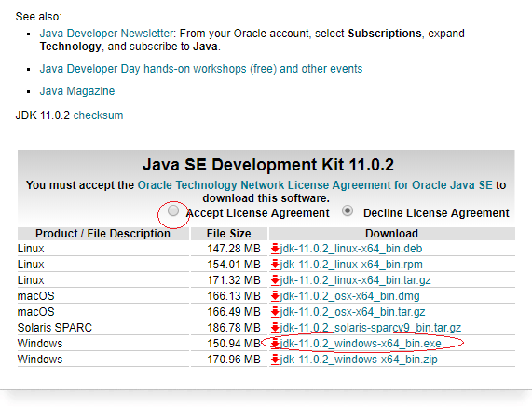
Task: Open the JDK 11.0.2 checksum link
Action: point(98,115)
